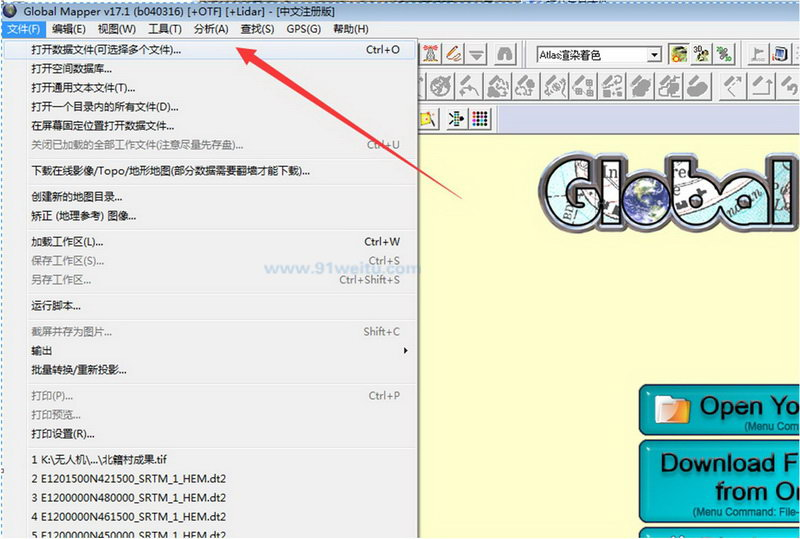
Task: Open recent file E1200000N480000_SRTM_1_HEM.dt2
Action: (210, 498)
